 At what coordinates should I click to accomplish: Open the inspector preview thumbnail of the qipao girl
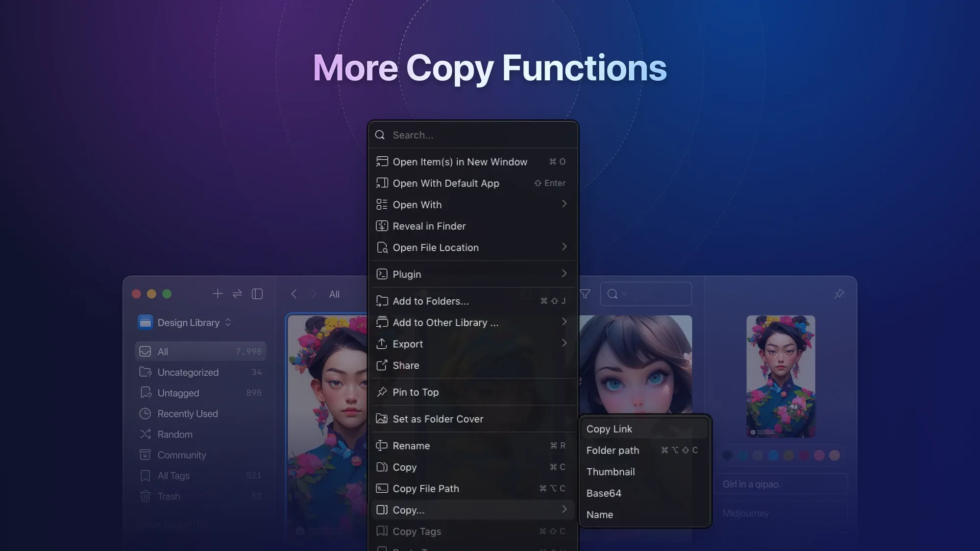pyautogui.click(x=781, y=377)
